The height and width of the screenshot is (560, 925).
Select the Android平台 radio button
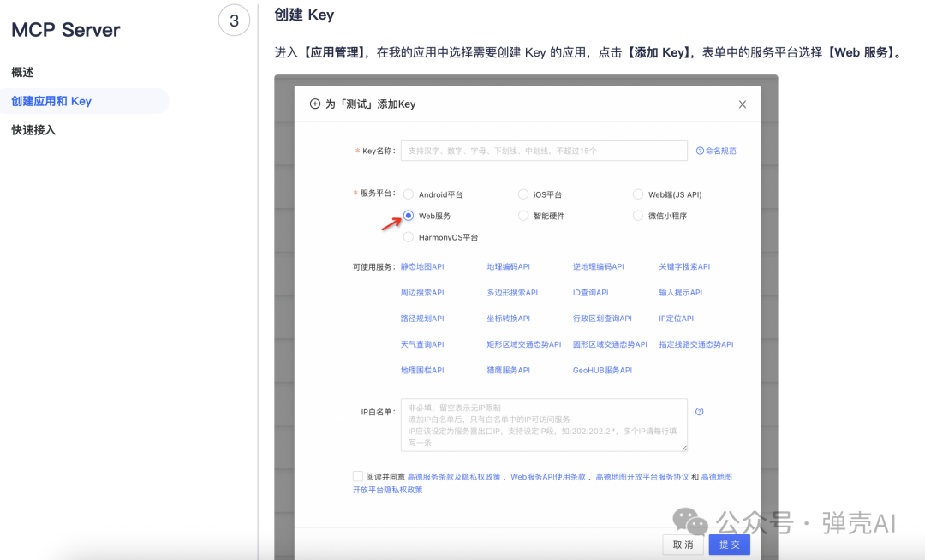(x=409, y=194)
